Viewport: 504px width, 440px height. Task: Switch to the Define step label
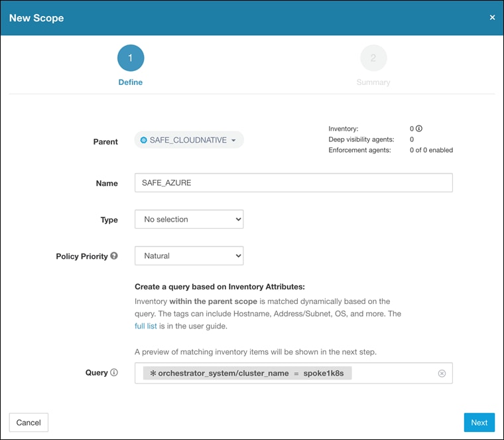(x=131, y=82)
